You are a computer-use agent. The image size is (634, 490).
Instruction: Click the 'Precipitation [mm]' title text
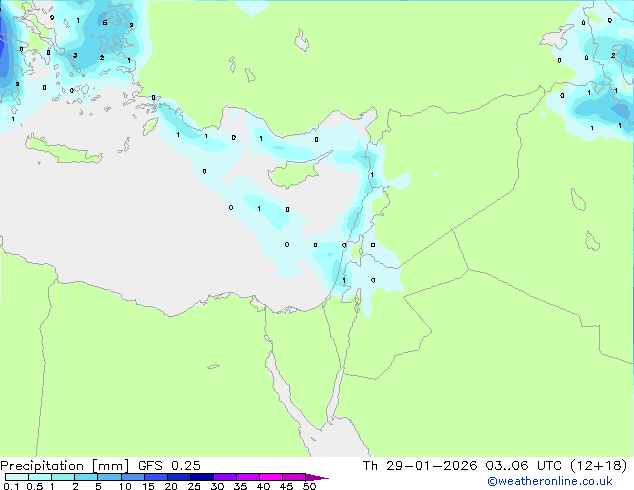pos(65,466)
